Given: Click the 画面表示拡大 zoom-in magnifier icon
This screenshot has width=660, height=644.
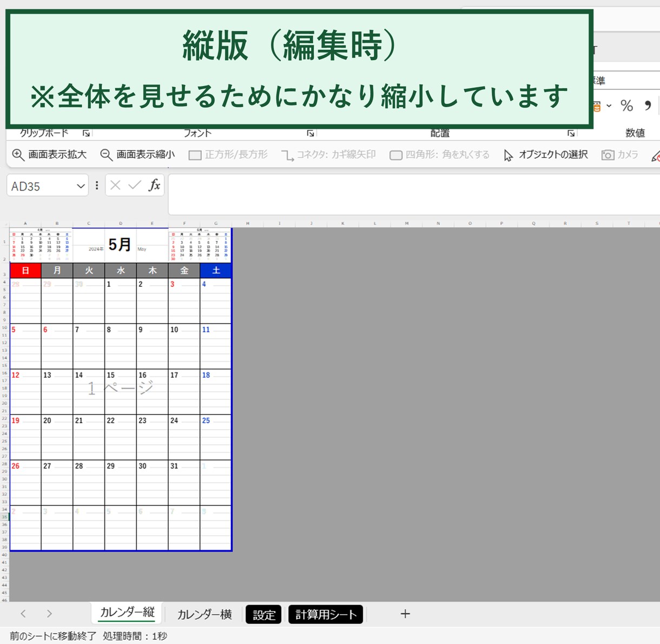Looking at the screenshot, I should tap(18, 155).
